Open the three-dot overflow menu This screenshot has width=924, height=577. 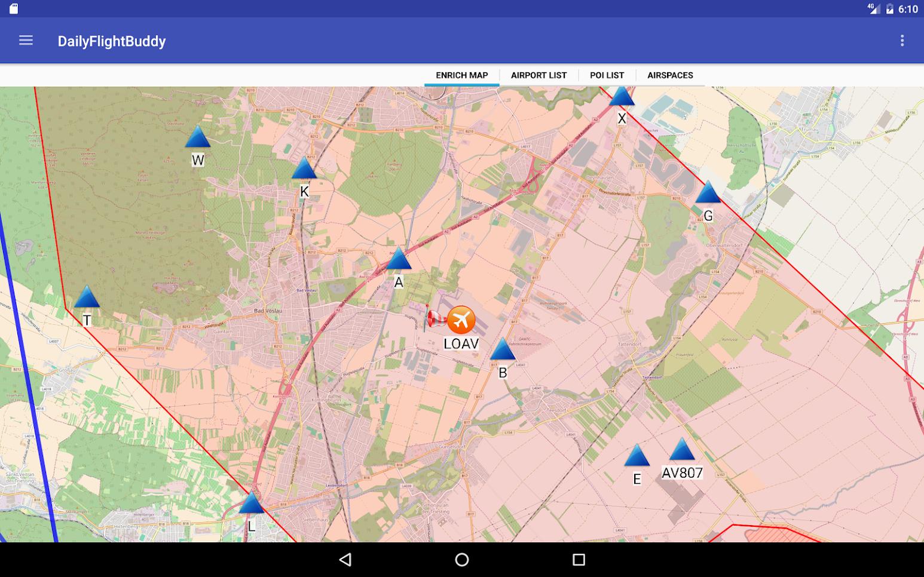(902, 41)
